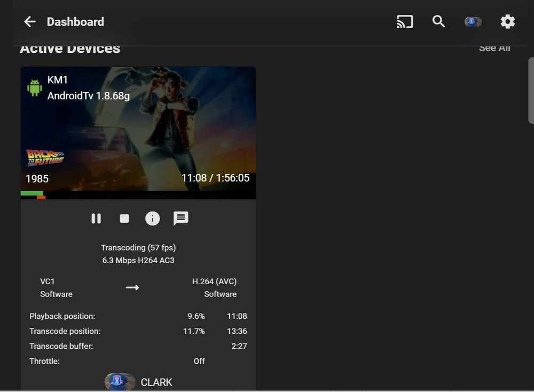This screenshot has height=392, width=534.
Task: Click the 11:08 / 1:56:05 time display
Action: [215, 178]
